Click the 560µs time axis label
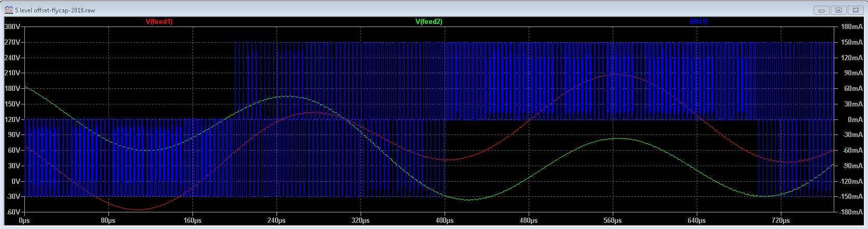Screen dimensions: 868x229 click(x=613, y=221)
